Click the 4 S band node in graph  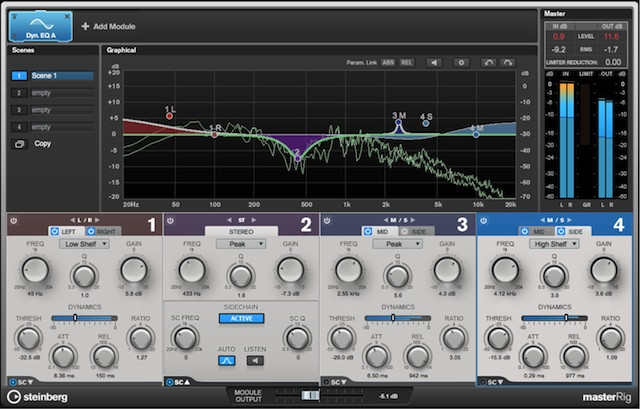click(426, 123)
